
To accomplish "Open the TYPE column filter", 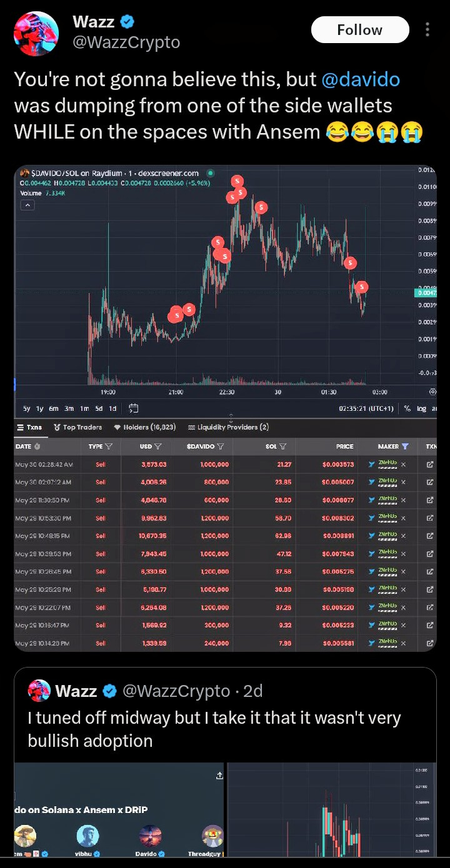I will (x=109, y=446).
